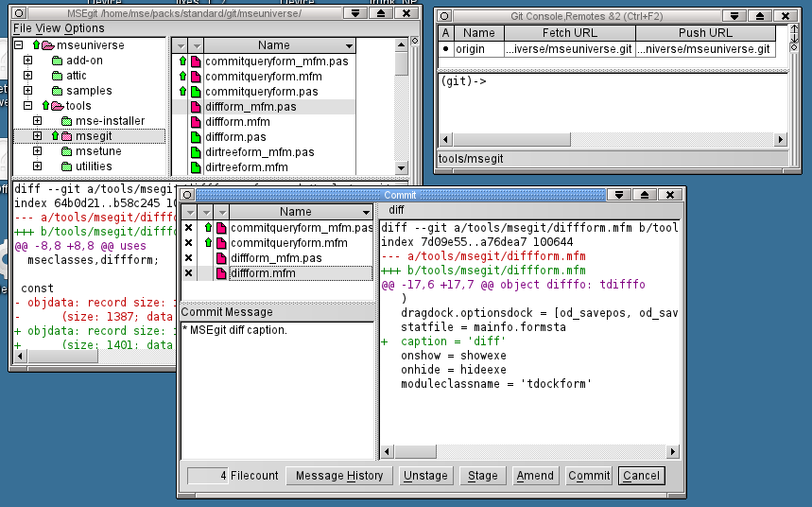The image size is (812, 507).
Task: Click the Stage button
Action: pyautogui.click(x=483, y=476)
